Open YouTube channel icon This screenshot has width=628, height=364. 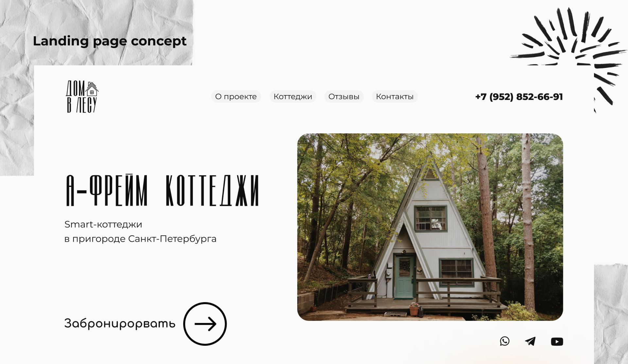point(557,342)
